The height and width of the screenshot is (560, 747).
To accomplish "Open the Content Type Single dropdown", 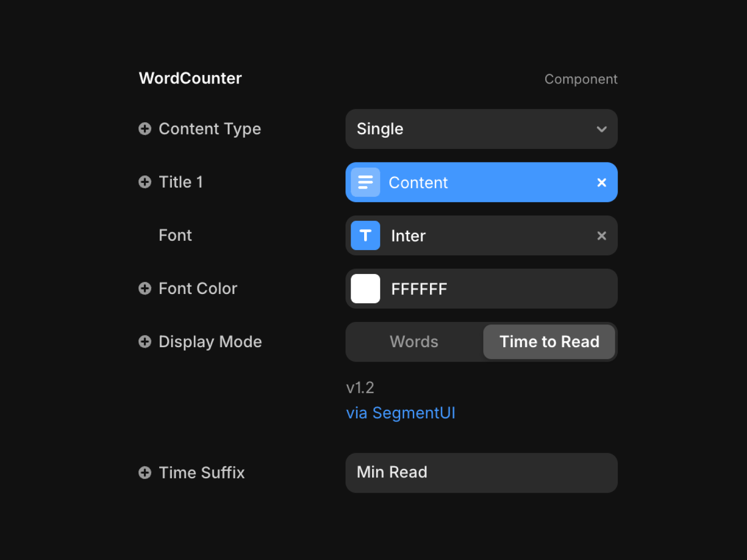I will click(481, 129).
